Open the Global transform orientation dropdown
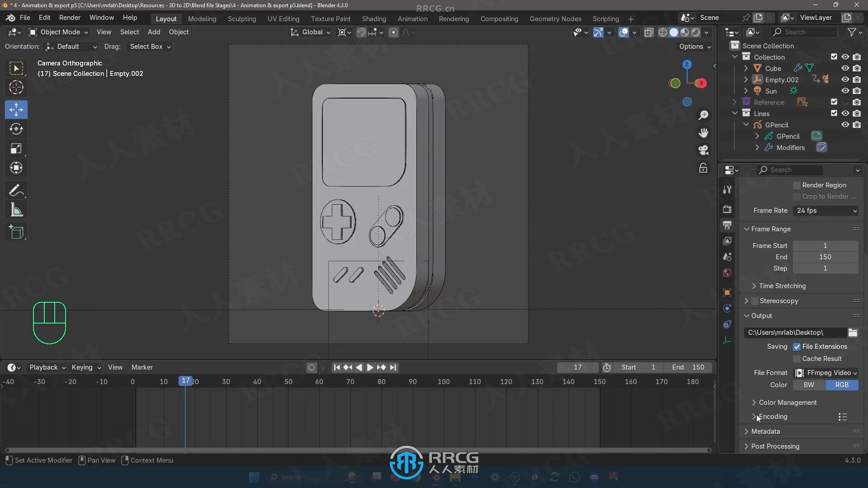This screenshot has width=868, height=488. (310, 32)
